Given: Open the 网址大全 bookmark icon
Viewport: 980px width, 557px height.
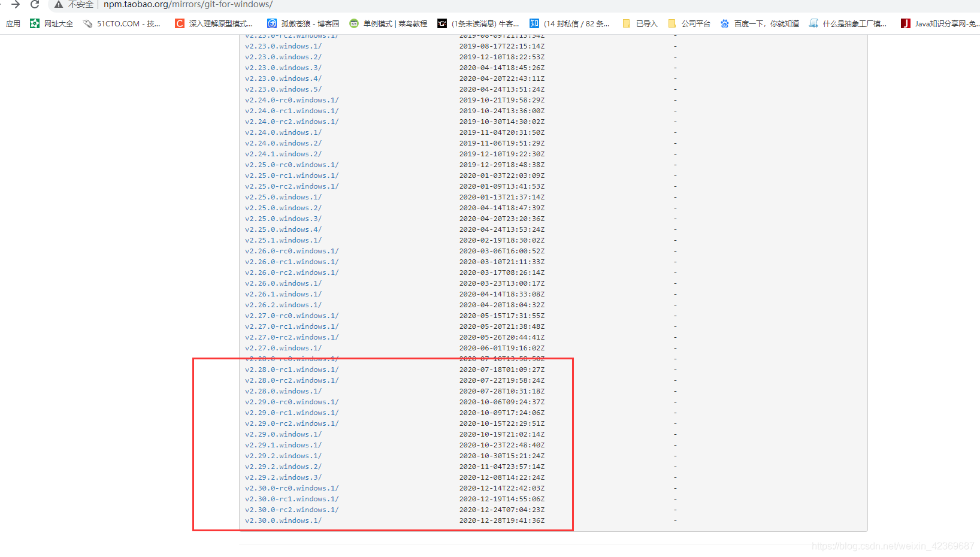Looking at the screenshot, I should [35, 23].
